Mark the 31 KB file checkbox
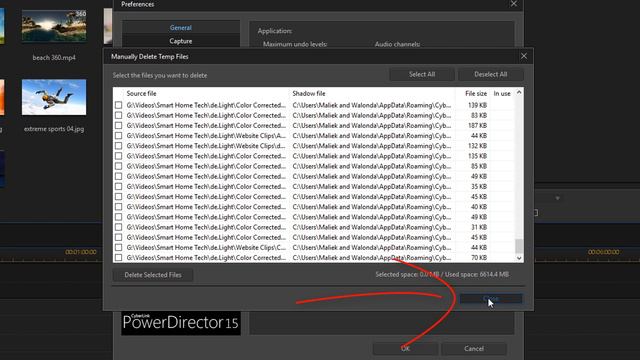Image resolution: width=640 pixels, height=360 pixels. click(118, 227)
